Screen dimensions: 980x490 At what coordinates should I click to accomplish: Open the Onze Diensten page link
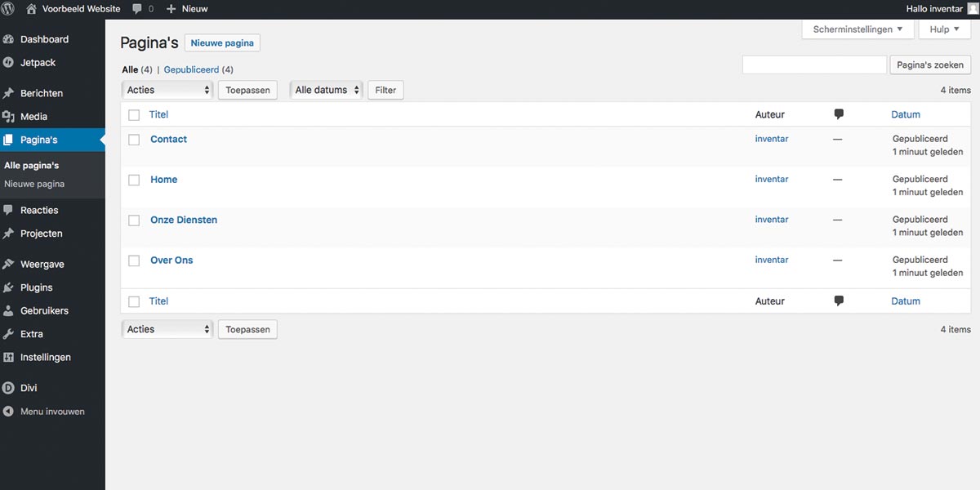[184, 220]
